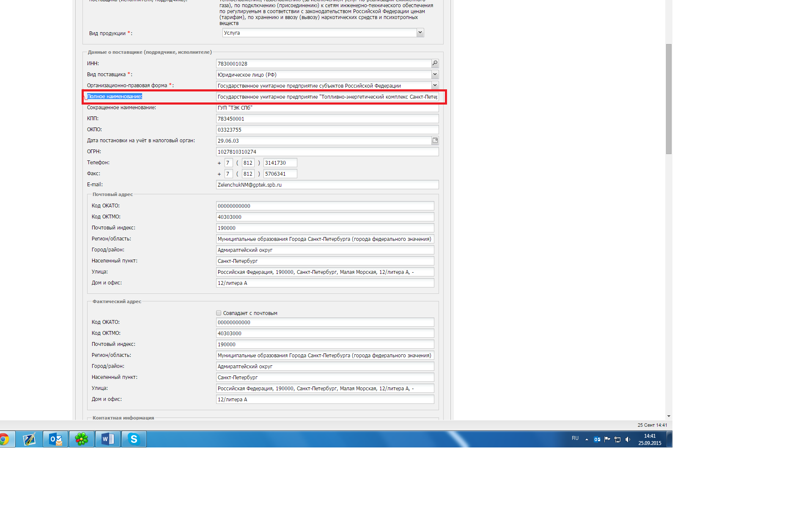This screenshot has height=508, width=812.
Task: Click the show desktop strip by the clock
Action: point(669,439)
